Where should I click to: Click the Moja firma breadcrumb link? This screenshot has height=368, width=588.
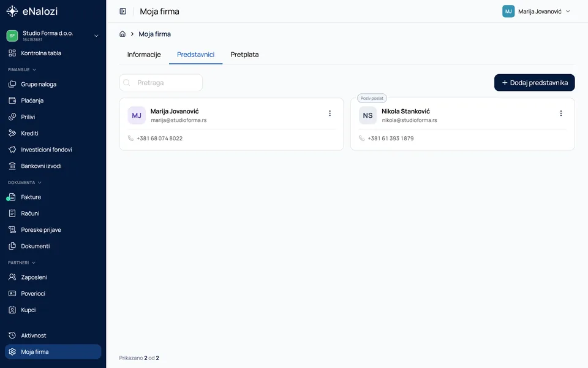point(154,34)
